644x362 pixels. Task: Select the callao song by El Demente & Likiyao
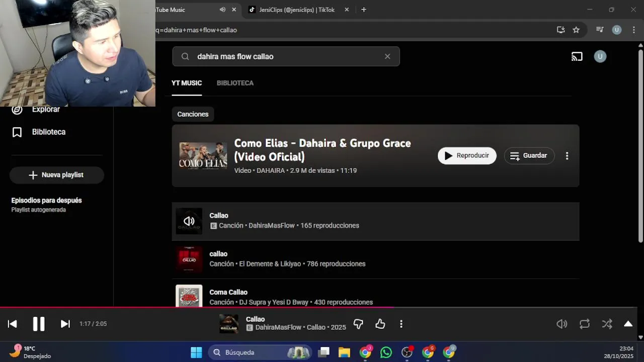[375, 259]
